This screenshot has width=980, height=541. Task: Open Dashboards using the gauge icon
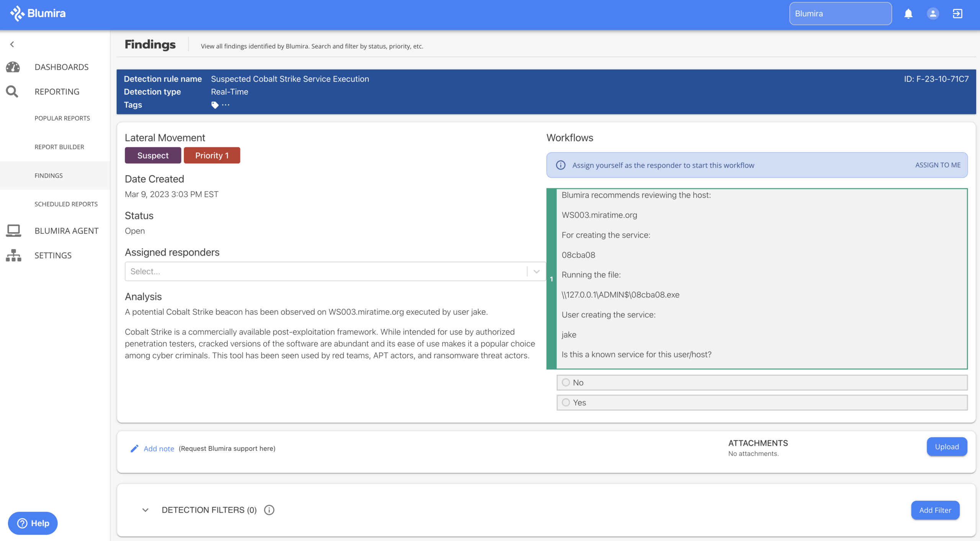(x=12, y=67)
